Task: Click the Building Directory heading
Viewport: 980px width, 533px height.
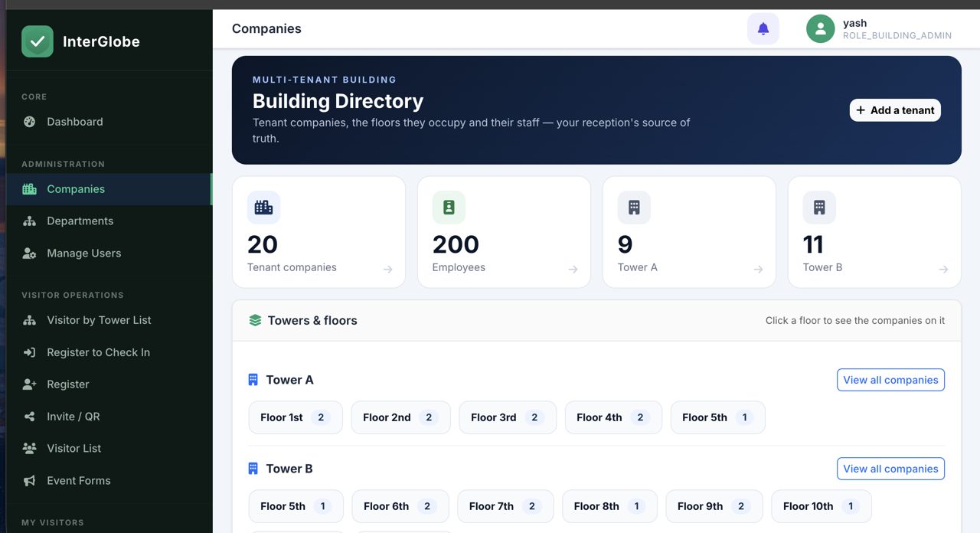Action: point(338,101)
